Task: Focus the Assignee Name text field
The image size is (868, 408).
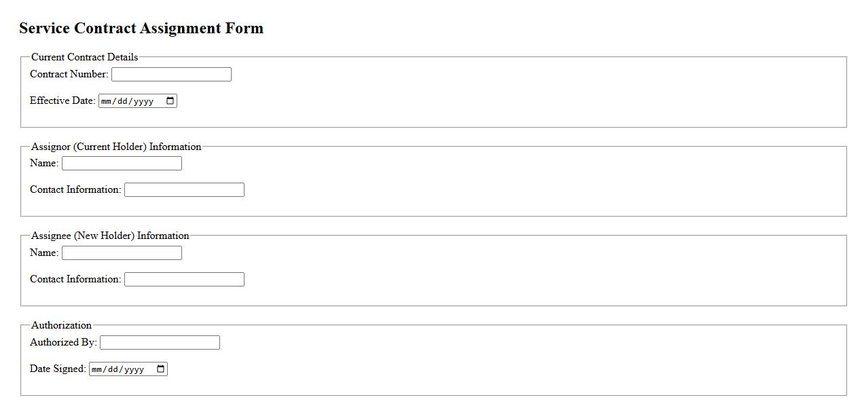Action: 122,253
